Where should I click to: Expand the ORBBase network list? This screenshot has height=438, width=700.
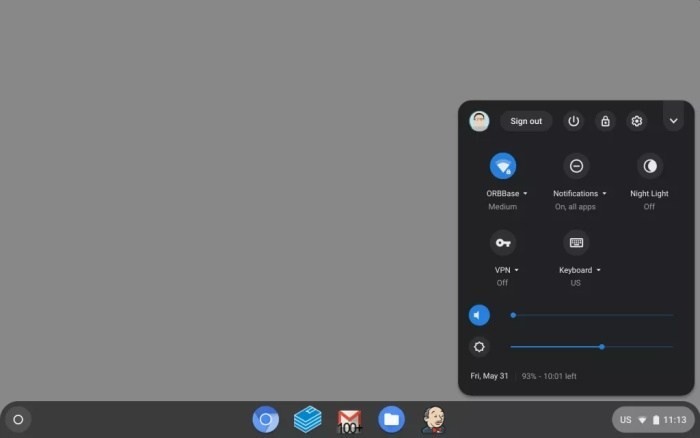click(507, 193)
